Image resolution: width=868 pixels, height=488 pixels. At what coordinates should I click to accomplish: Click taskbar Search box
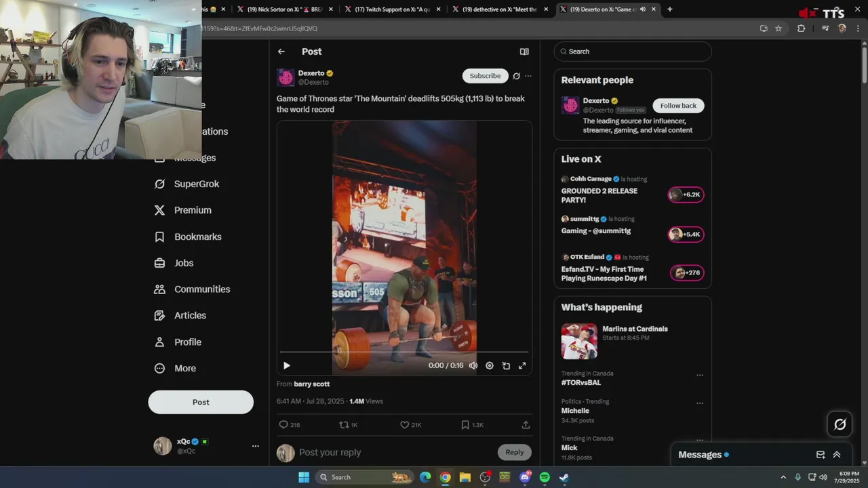(x=365, y=477)
